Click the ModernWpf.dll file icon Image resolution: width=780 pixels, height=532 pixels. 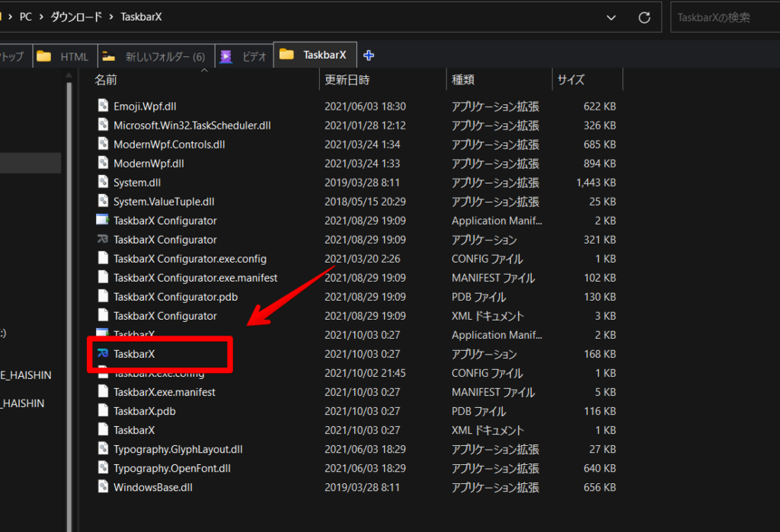click(103, 163)
